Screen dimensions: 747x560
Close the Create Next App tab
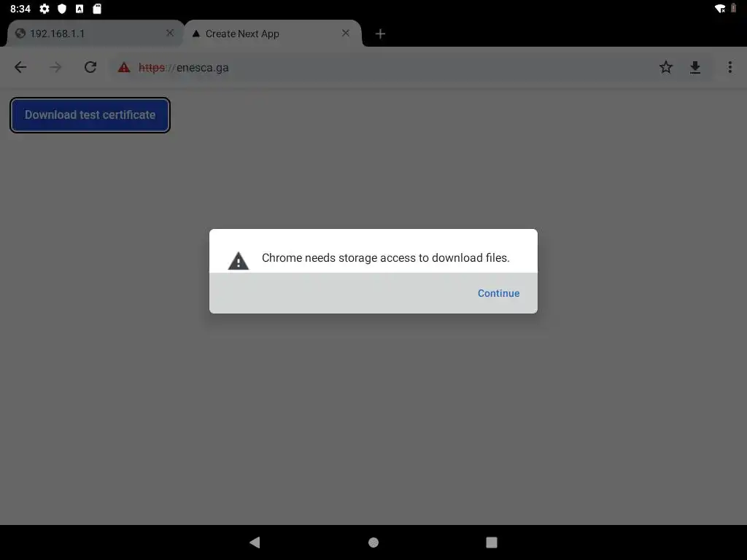point(346,33)
